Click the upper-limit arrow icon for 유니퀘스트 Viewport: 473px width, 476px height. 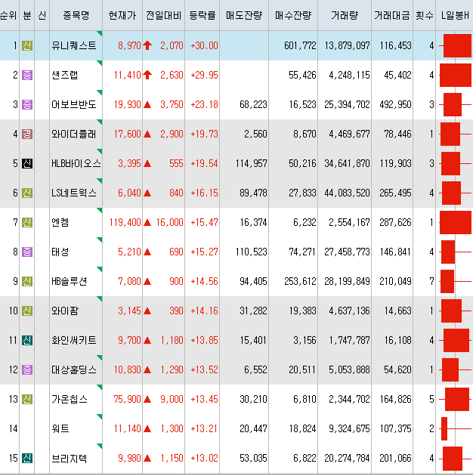coord(147,45)
